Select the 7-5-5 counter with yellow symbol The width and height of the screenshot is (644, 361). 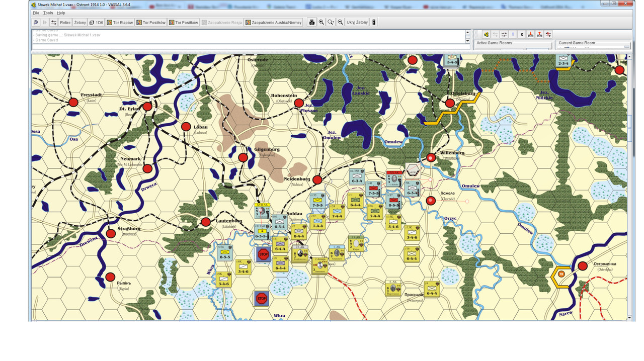317,201
